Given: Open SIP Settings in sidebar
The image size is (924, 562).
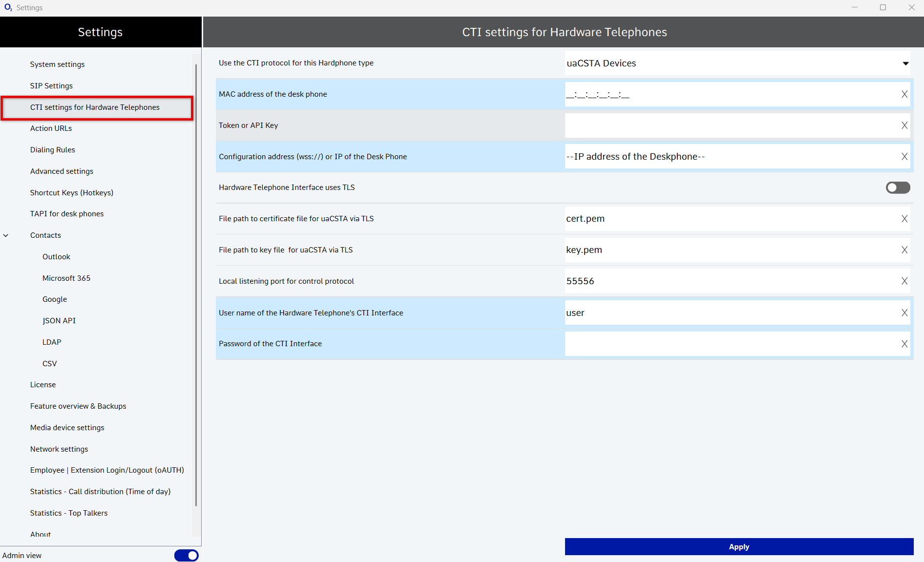Looking at the screenshot, I should (51, 86).
